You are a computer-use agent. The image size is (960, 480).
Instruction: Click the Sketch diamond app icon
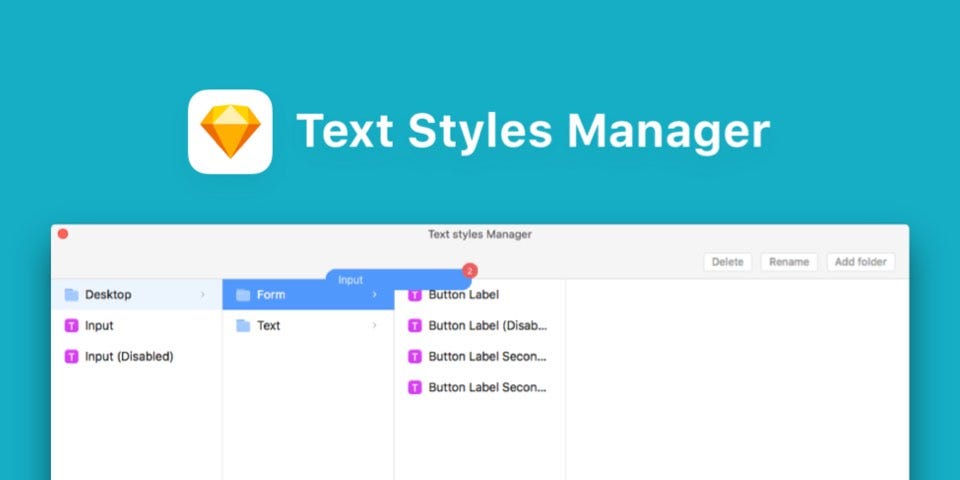pos(230,132)
